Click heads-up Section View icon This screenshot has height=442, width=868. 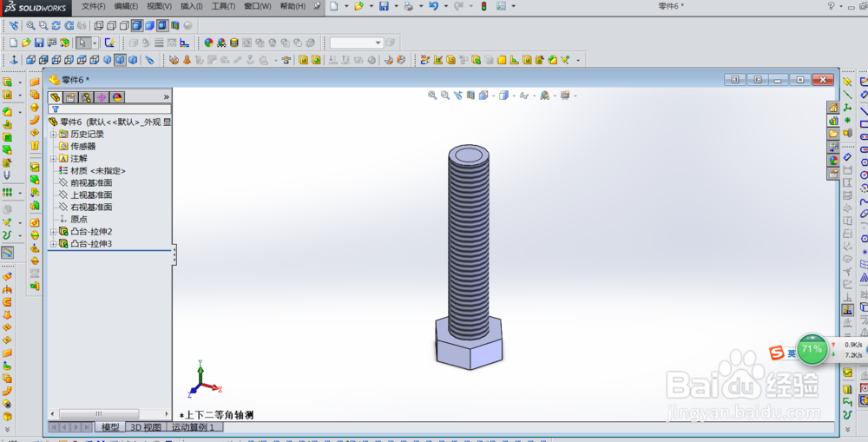[470, 96]
